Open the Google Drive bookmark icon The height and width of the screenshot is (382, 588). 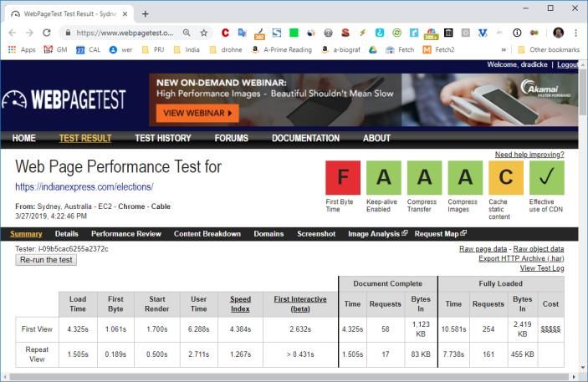click(x=372, y=49)
